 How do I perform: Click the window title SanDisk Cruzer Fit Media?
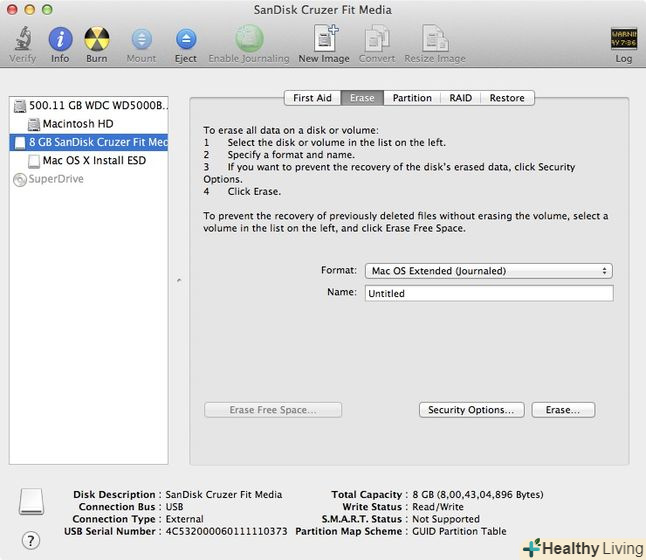(323, 10)
